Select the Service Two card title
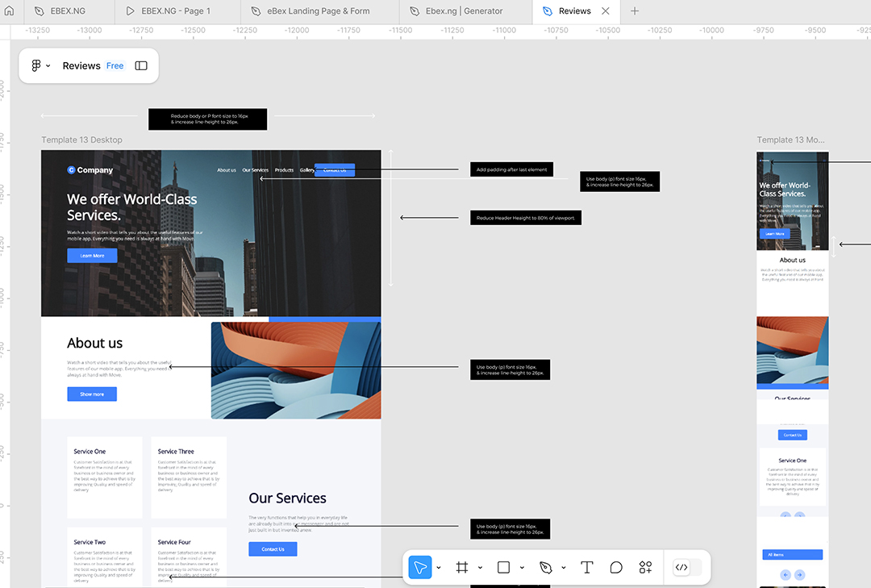 tap(90, 542)
